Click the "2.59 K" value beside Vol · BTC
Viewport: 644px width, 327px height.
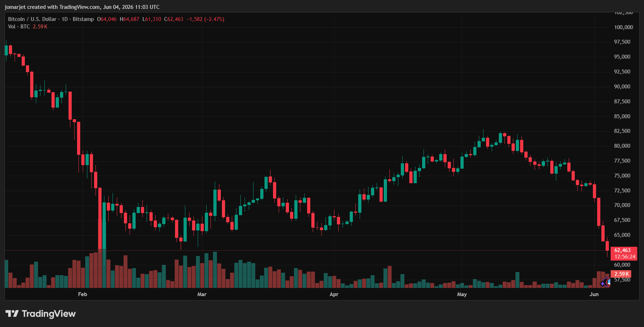[x=40, y=27]
